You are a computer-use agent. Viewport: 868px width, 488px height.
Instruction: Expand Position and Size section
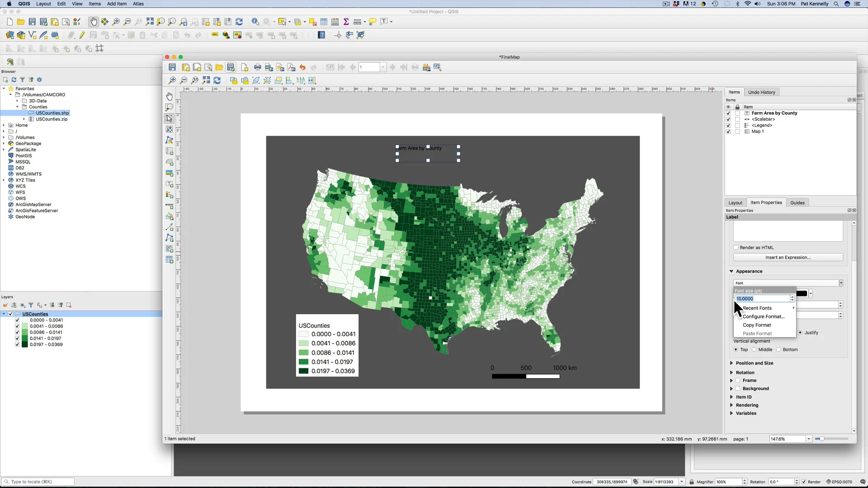[731, 363]
